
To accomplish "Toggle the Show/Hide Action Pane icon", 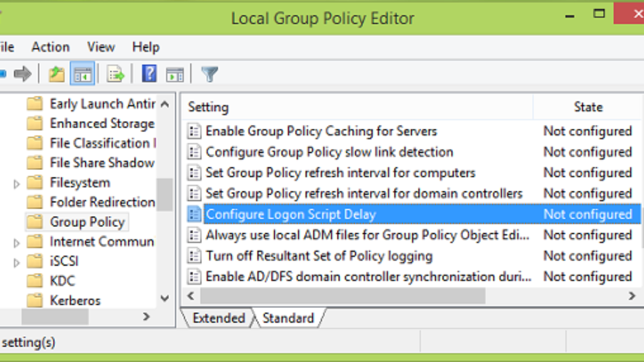I will coord(174,74).
